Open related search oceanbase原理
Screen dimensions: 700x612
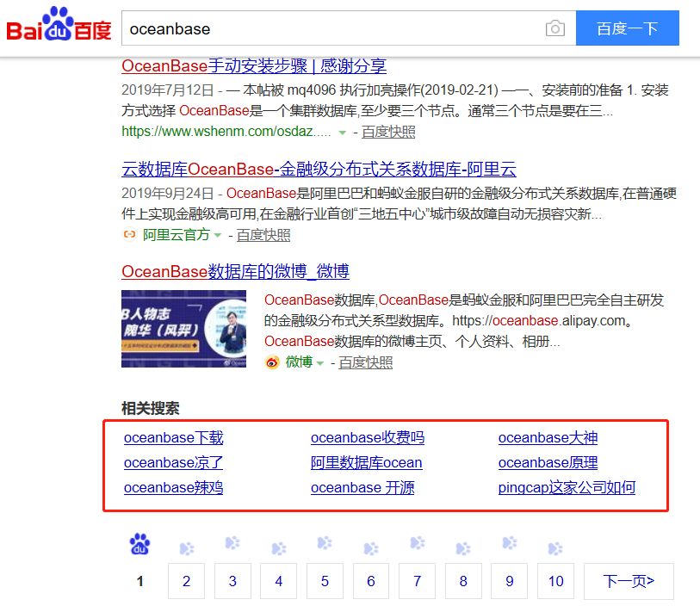(x=548, y=462)
